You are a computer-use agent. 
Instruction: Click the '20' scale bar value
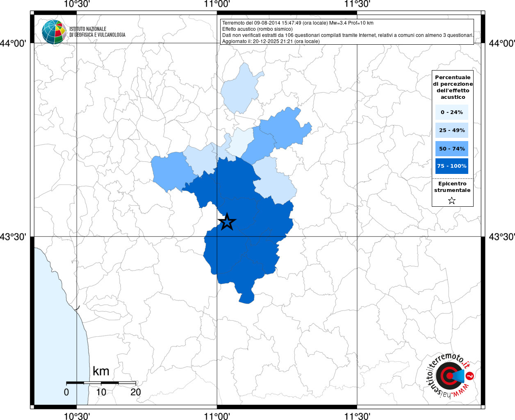click(x=136, y=392)
